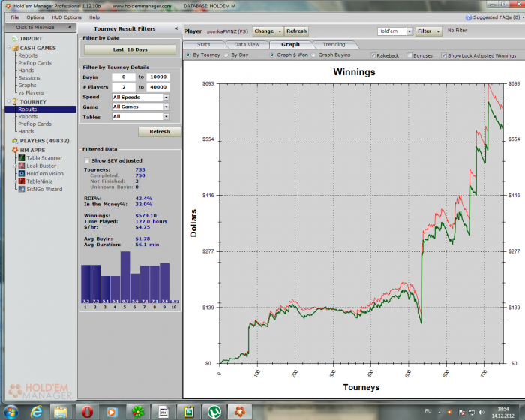Open the Tables dropdown
This screenshot has width=525, height=420.
(166, 116)
